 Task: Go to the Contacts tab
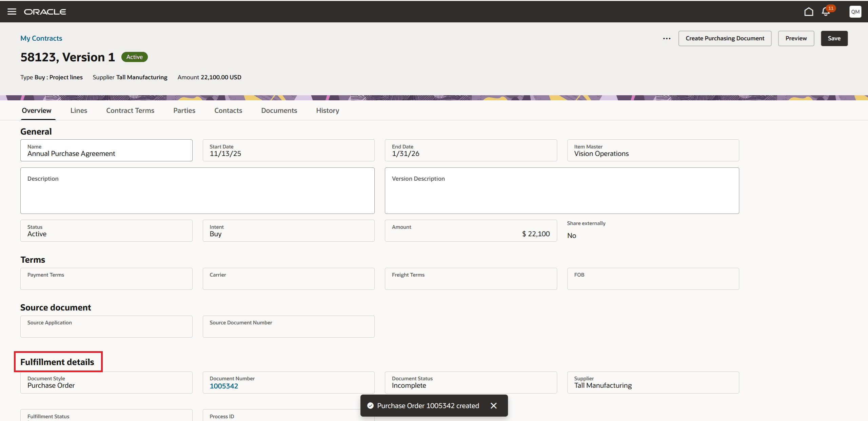[x=228, y=111]
